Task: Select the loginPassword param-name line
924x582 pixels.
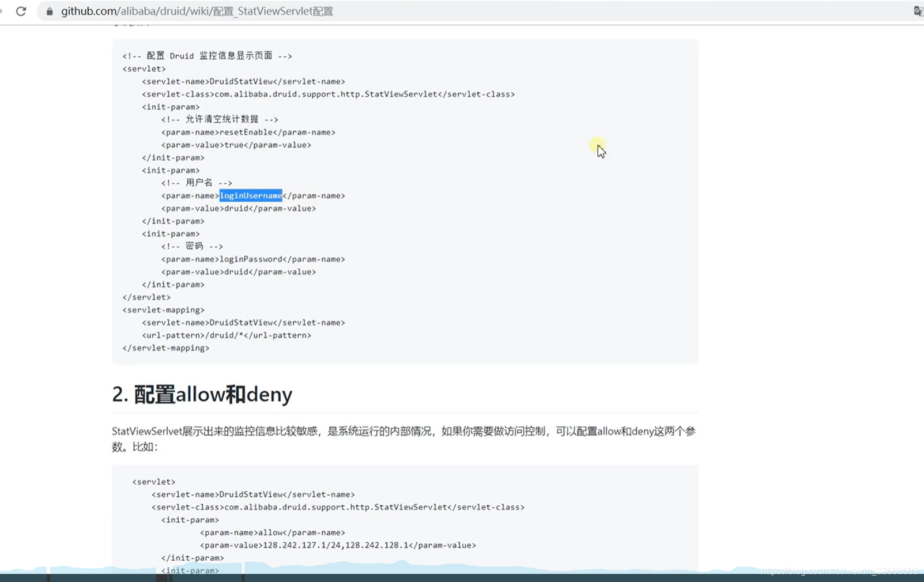Action: [253, 259]
